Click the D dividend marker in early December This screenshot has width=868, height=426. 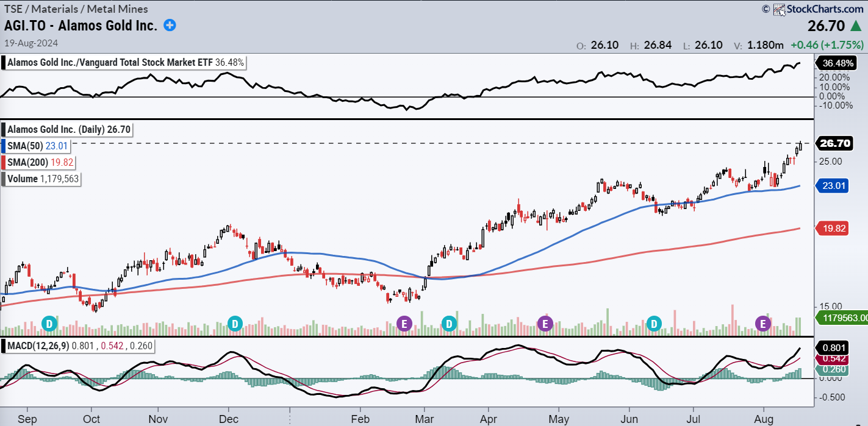click(235, 323)
